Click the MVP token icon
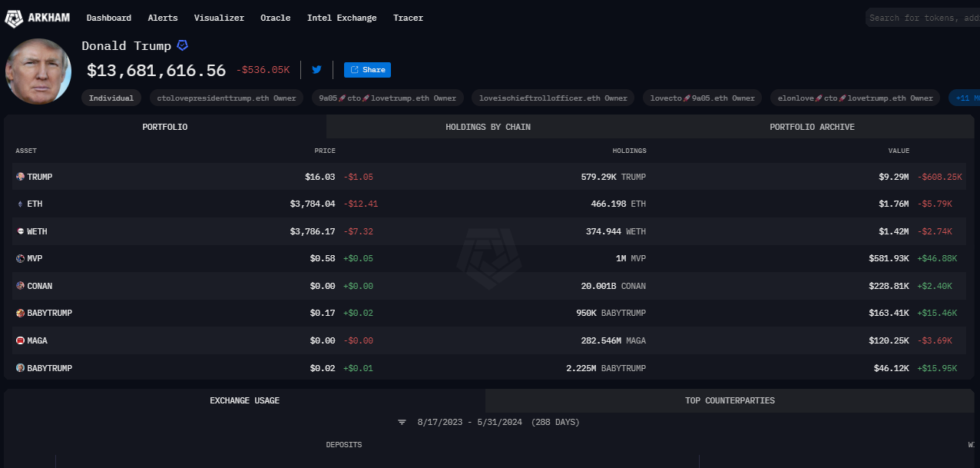Viewport: 980px width, 468px height. 20,259
